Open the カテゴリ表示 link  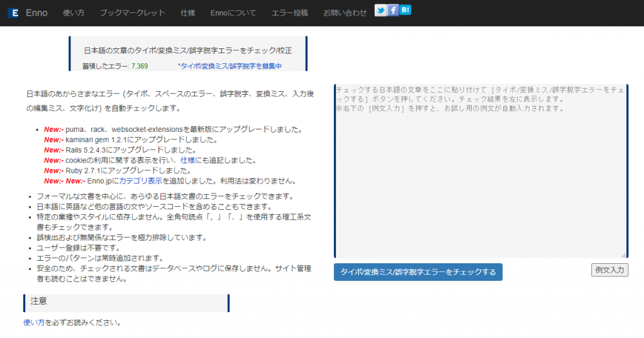pyautogui.click(x=140, y=181)
